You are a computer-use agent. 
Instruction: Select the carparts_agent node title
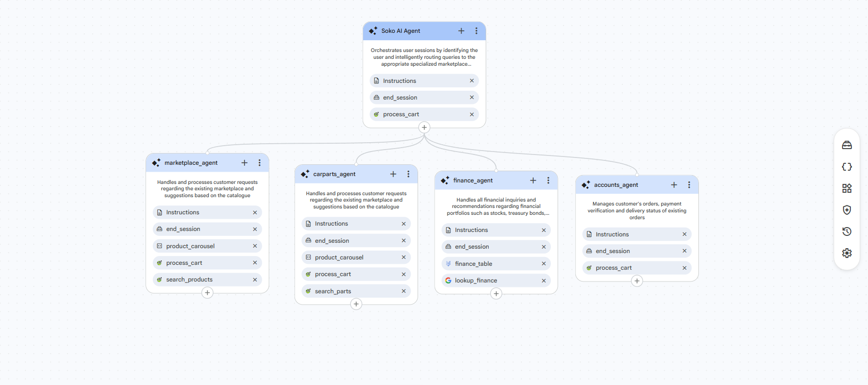(x=334, y=174)
